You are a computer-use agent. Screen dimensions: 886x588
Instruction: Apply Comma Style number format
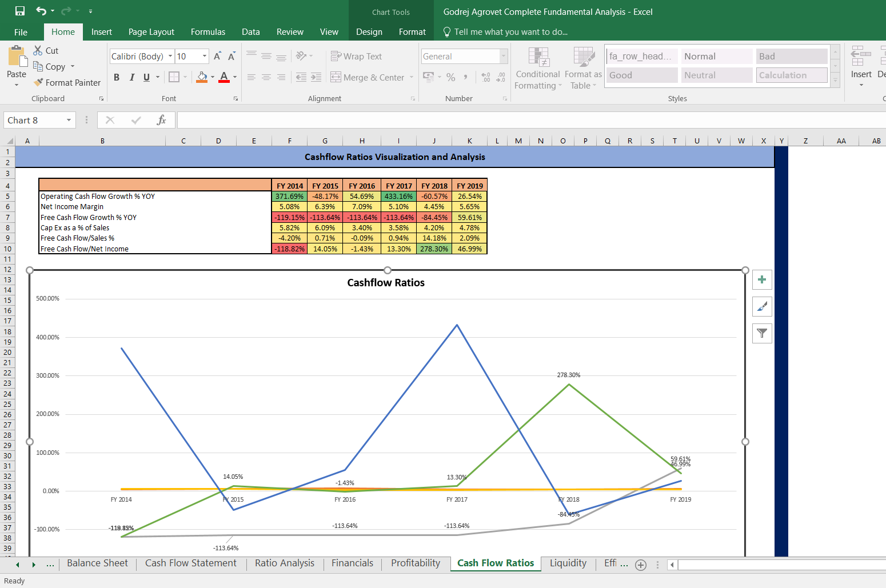pos(465,77)
